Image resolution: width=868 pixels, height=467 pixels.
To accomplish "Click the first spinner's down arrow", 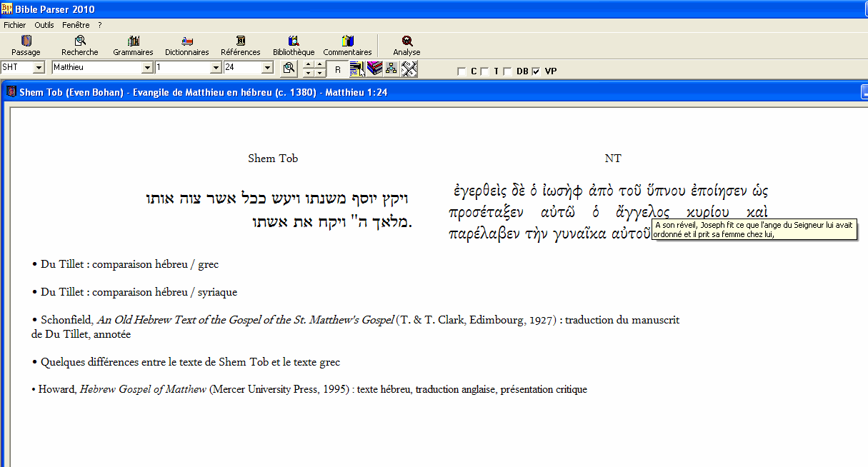I will tap(308, 73).
